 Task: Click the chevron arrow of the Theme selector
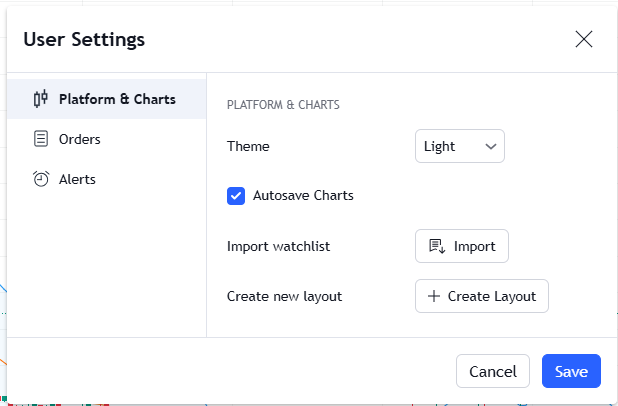pyautogui.click(x=491, y=146)
